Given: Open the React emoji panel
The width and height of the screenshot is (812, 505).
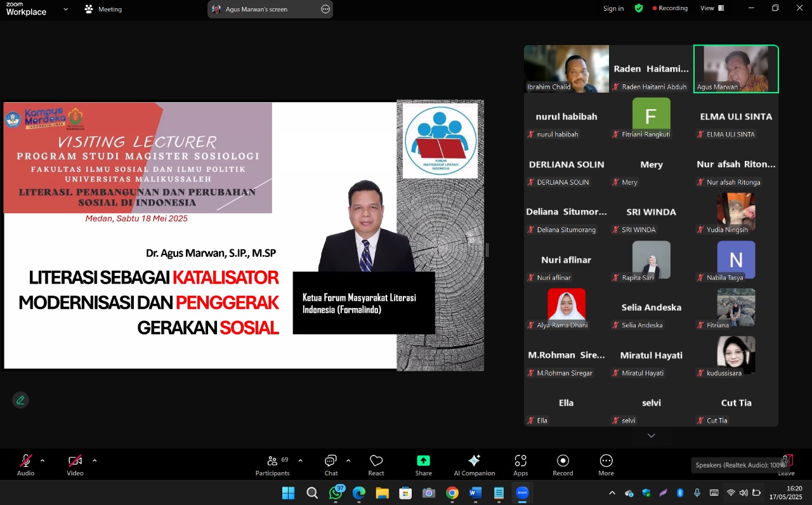Looking at the screenshot, I should [376, 464].
